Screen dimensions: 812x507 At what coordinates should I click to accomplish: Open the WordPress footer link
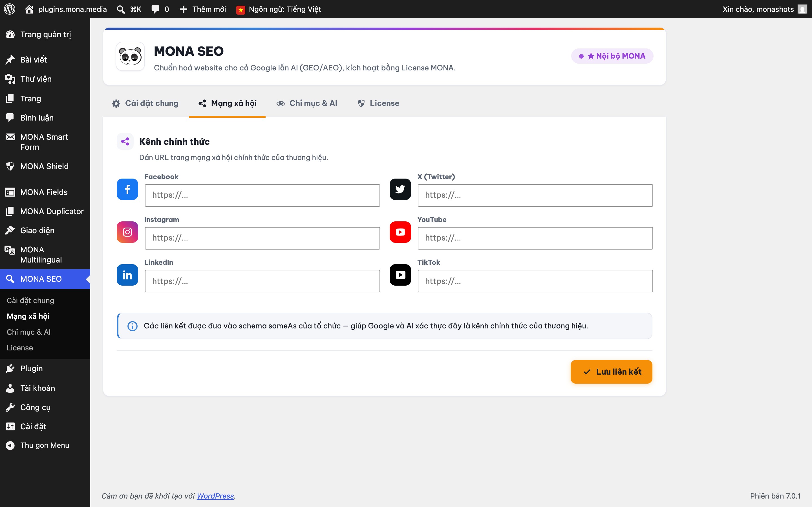pyautogui.click(x=215, y=496)
